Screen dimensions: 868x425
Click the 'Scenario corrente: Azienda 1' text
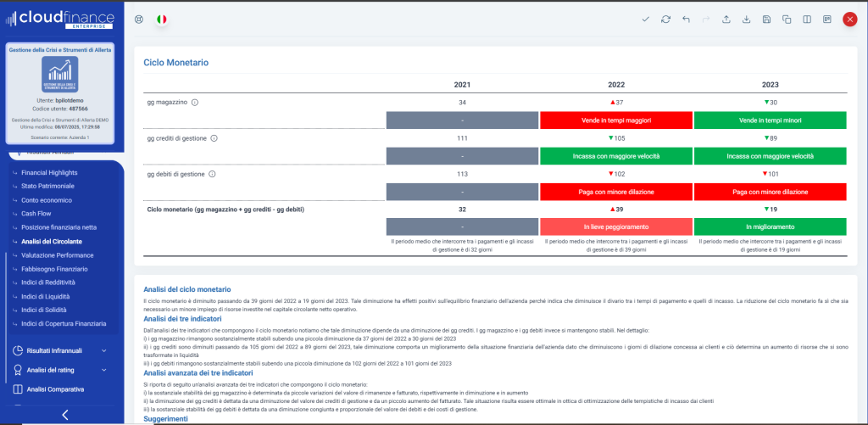60,137
